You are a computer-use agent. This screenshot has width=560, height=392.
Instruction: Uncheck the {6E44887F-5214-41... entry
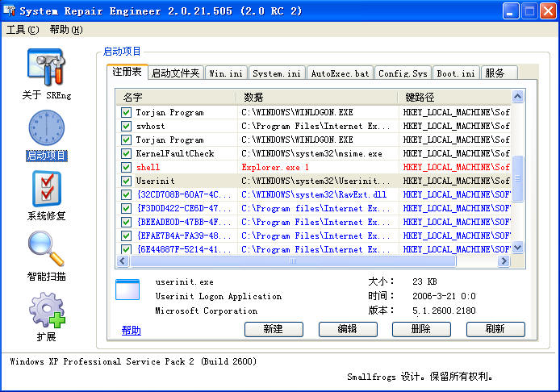pos(126,249)
